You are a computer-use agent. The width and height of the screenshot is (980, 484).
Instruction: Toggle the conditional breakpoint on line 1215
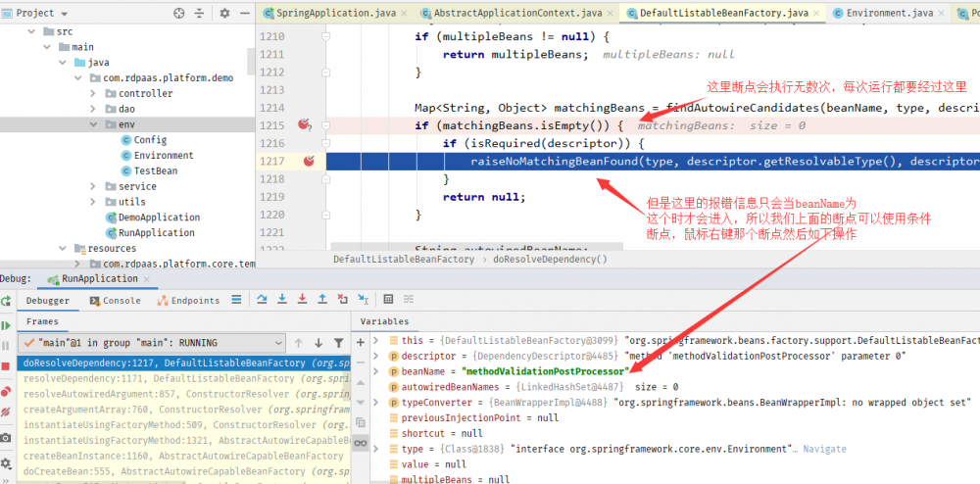click(305, 124)
